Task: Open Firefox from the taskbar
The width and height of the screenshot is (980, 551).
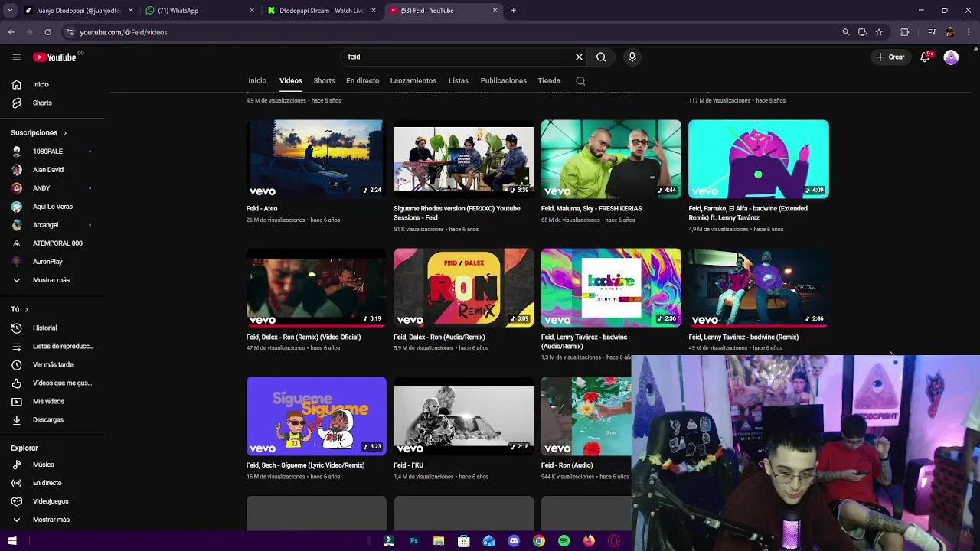Action: (589, 541)
